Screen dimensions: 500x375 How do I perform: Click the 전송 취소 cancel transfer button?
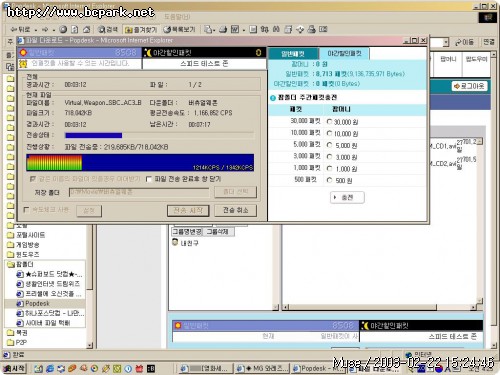point(235,210)
